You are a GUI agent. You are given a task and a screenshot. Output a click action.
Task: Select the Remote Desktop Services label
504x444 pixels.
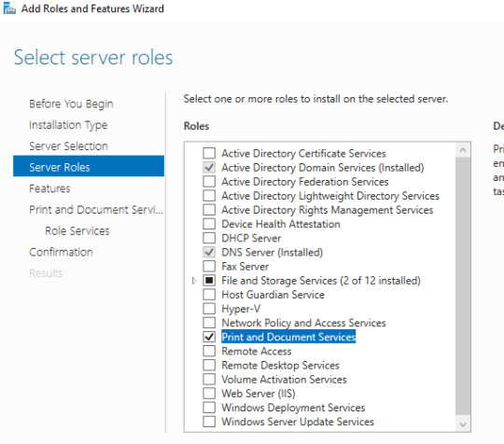tap(281, 366)
